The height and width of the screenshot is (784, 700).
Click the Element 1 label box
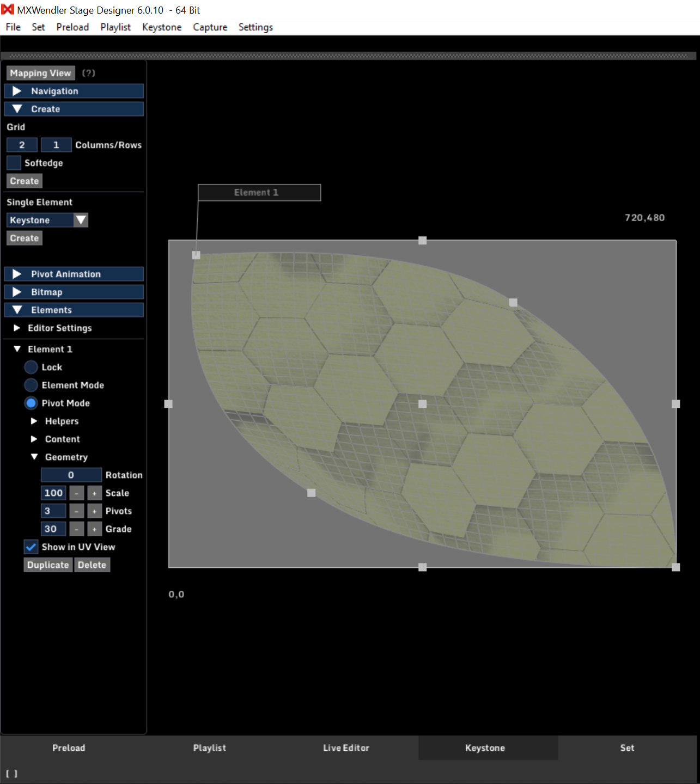259,192
